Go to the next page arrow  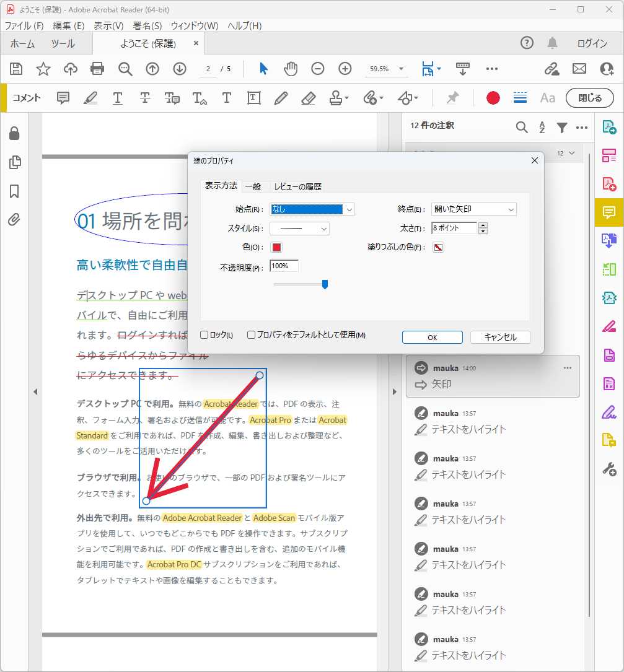(x=180, y=69)
